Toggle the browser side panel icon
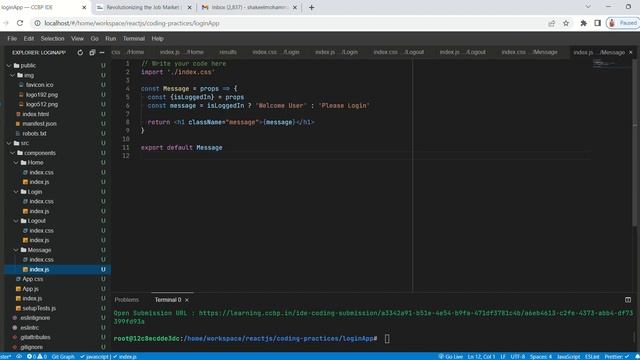This screenshot has height=360, width=640. (x=597, y=23)
